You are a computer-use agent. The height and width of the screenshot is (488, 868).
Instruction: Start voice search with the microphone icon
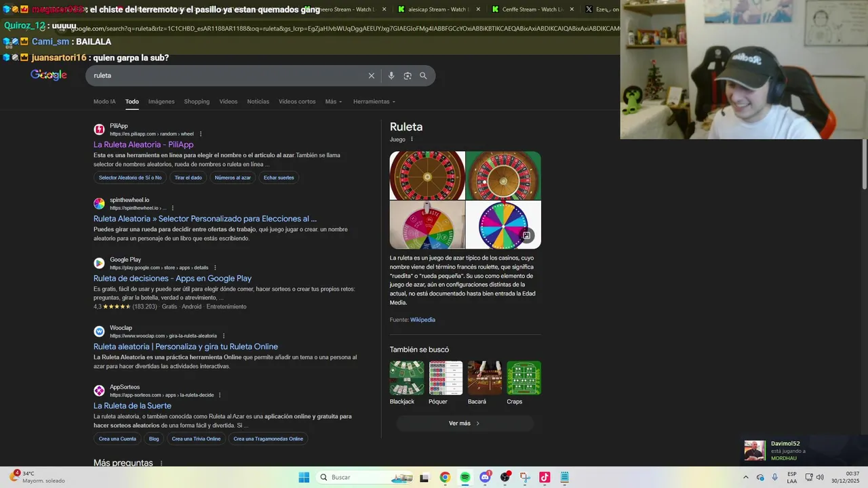coord(391,76)
